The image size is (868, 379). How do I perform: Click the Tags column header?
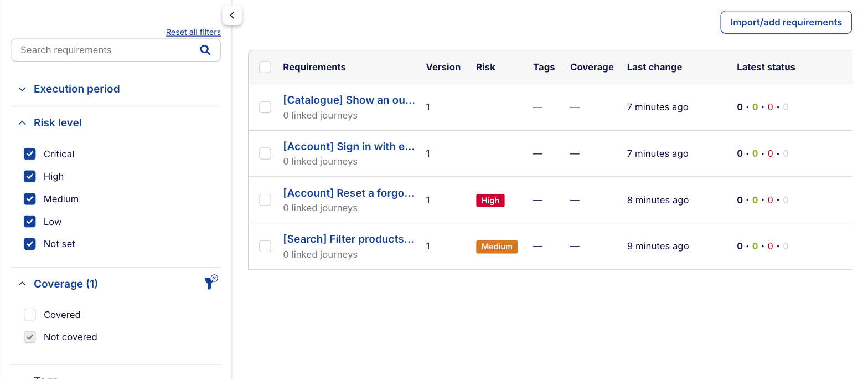(544, 67)
